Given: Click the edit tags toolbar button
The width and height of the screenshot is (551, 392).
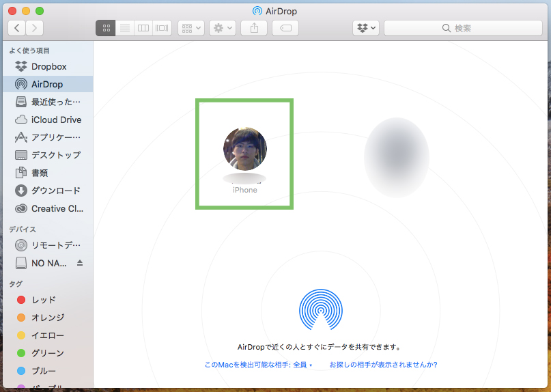Looking at the screenshot, I should pyautogui.click(x=285, y=28).
